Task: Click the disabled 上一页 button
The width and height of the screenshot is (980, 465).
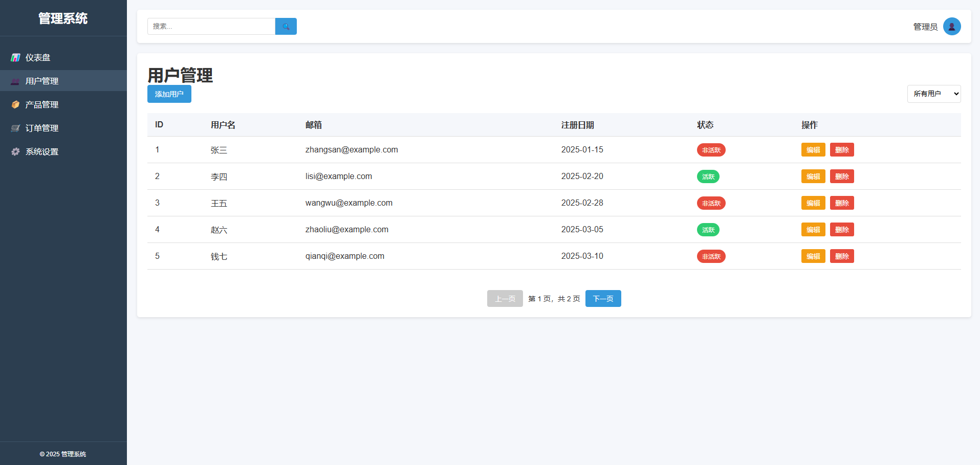Action: tap(505, 299)
